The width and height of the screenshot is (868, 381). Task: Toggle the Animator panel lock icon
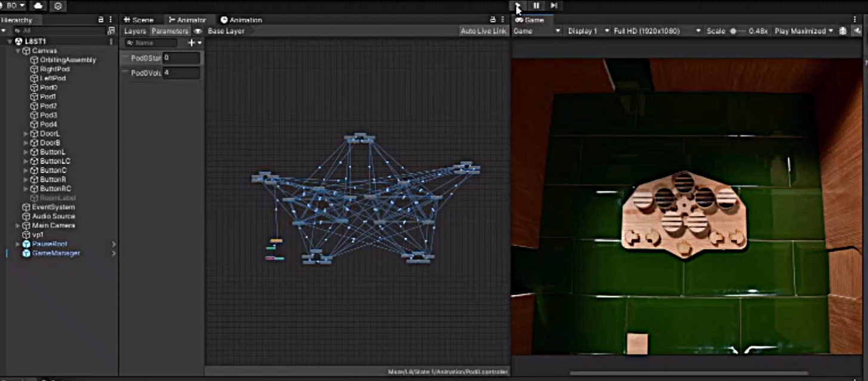(493, 20)
